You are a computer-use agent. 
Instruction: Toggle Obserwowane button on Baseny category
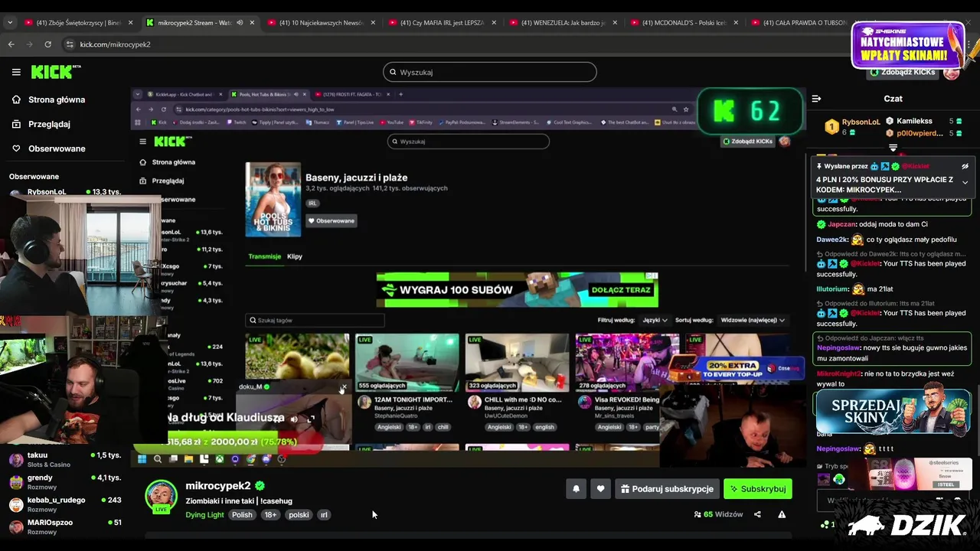click(x=332, y=220)
